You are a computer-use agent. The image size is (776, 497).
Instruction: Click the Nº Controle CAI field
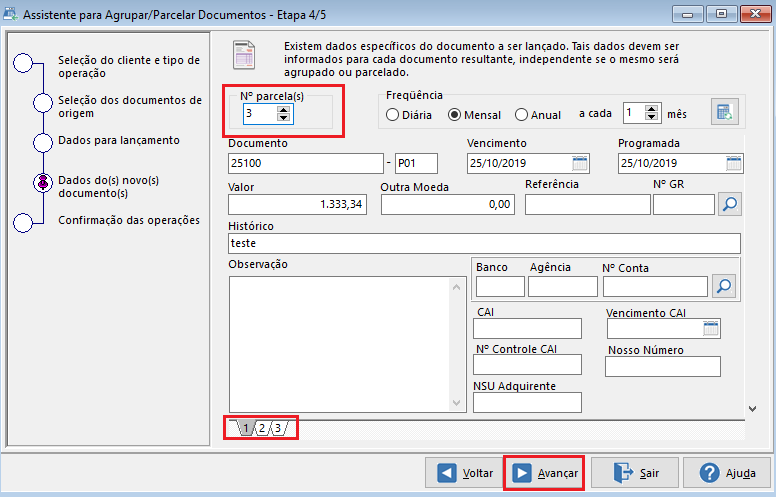click(x=527, y=365)
